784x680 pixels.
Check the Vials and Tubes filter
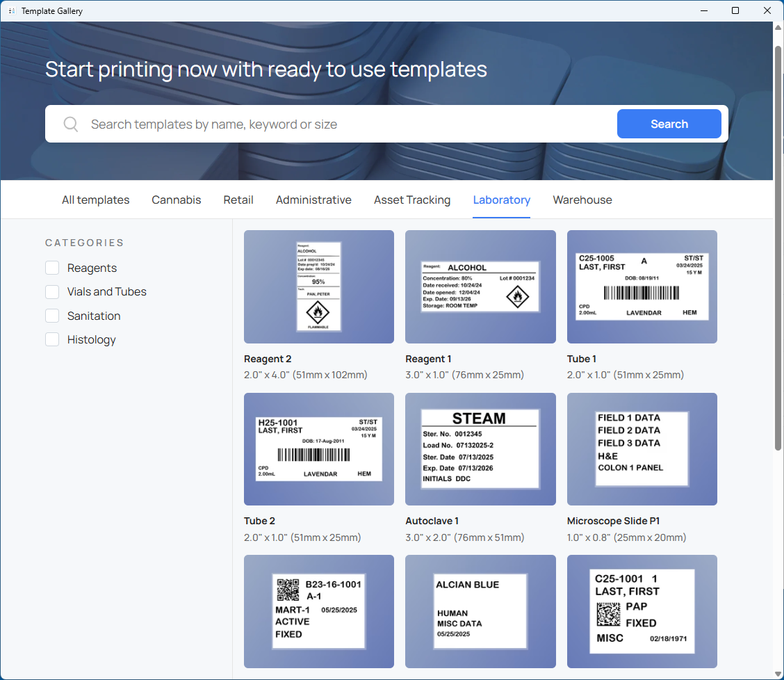click(x=52, y=292)
